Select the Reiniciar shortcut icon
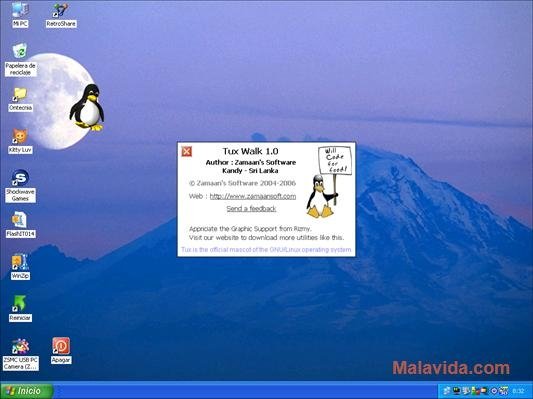The image size is (533, 399). [20, 309]
